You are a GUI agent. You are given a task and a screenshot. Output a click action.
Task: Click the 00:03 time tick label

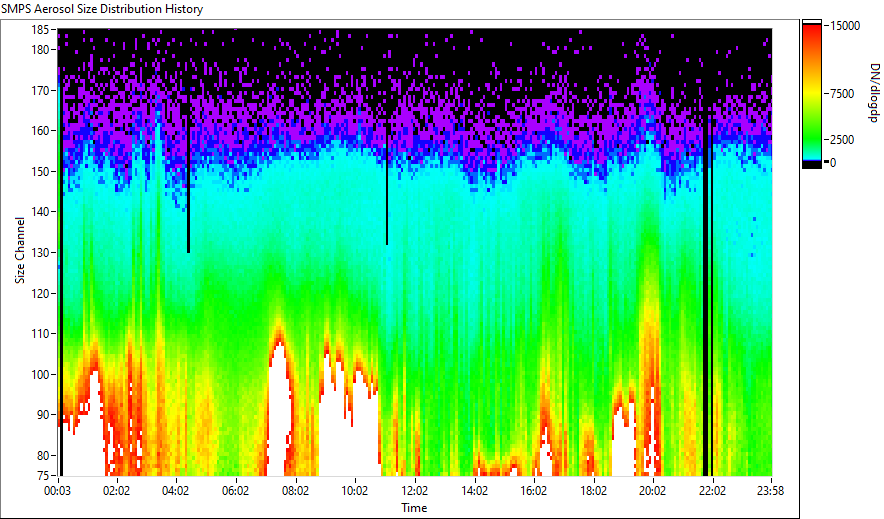click(58, 491)
